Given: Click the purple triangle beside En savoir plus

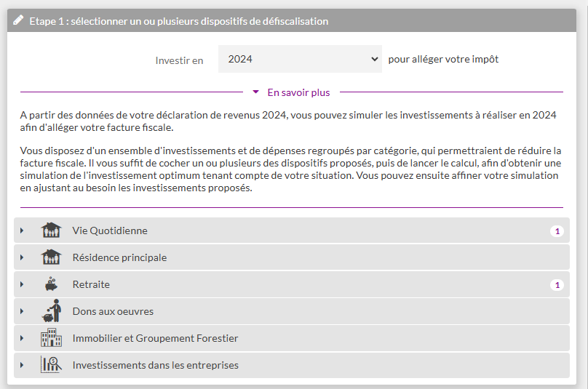Looking at the screenshot, I should click(255, 92).
